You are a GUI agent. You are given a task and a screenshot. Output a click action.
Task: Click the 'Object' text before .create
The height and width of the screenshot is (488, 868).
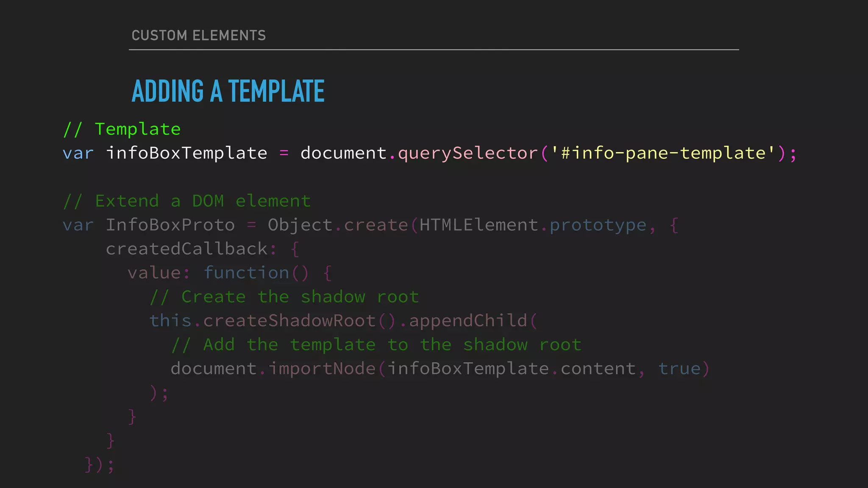(x=300, y=226)
